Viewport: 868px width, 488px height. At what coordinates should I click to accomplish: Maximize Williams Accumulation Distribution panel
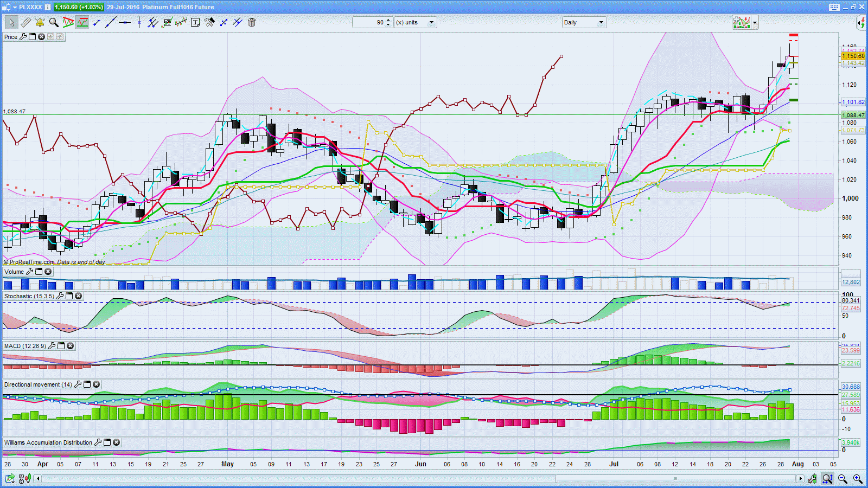(x=107, y=442)
